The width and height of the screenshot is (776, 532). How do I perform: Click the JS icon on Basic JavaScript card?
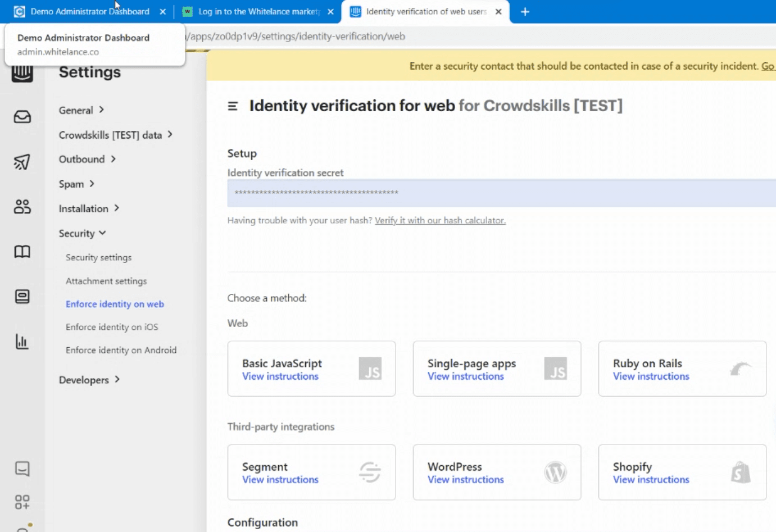(370, 369)
